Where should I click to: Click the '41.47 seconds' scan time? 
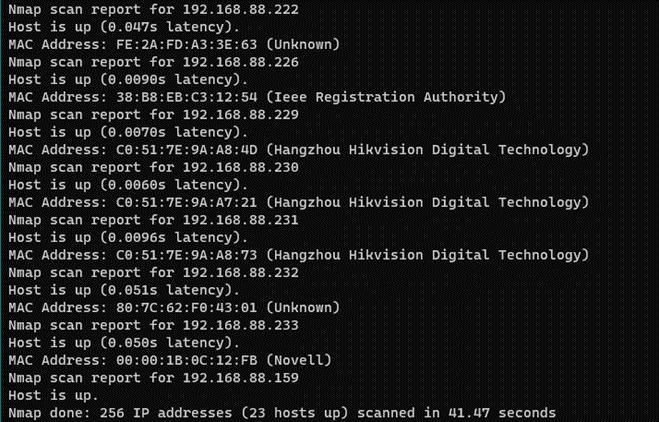(x=502, y=412)
